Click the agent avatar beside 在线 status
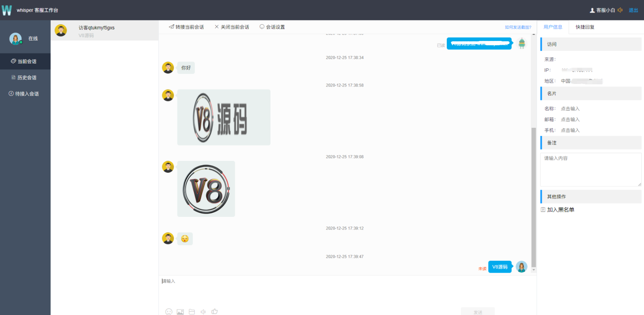 pyautogui.click(x=16, y=39)
